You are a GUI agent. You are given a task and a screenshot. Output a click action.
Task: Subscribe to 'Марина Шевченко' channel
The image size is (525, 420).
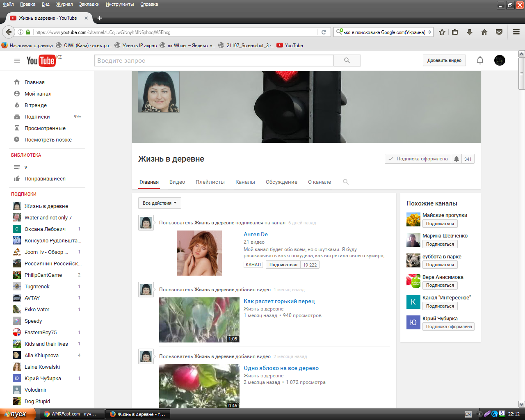click(440, 244)
